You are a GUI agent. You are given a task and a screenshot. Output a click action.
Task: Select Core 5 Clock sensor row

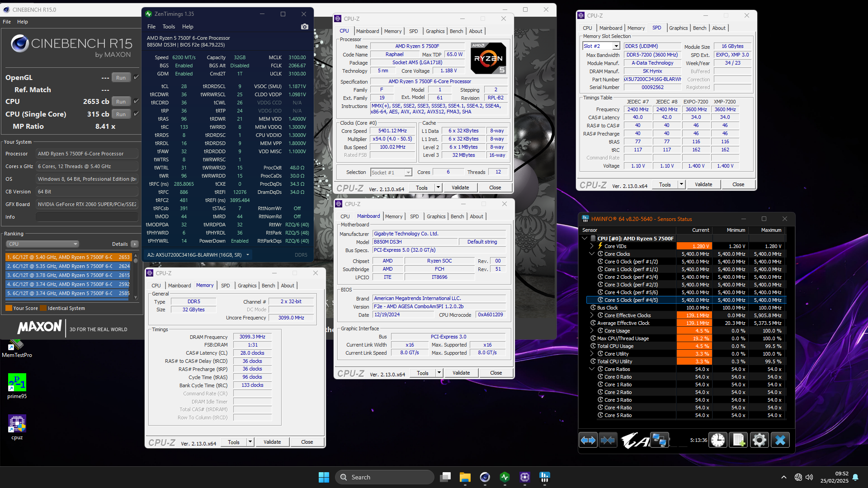(x=686, y=300)
